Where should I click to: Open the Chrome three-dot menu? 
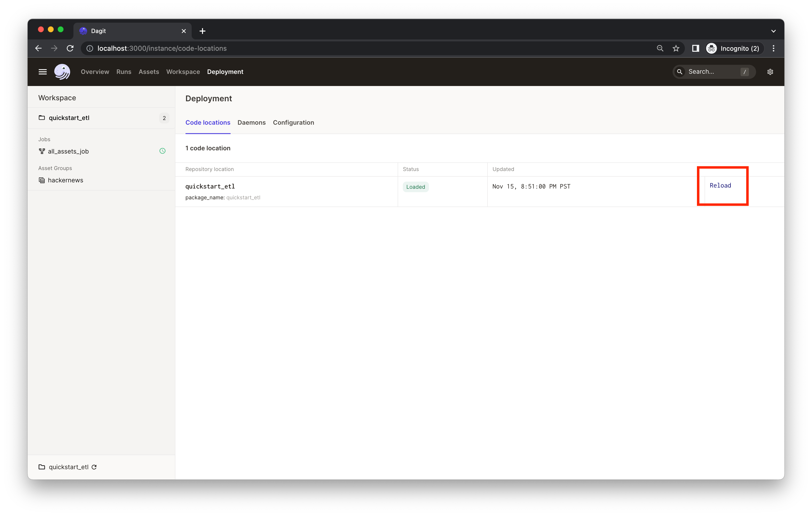tap(773, 49)
